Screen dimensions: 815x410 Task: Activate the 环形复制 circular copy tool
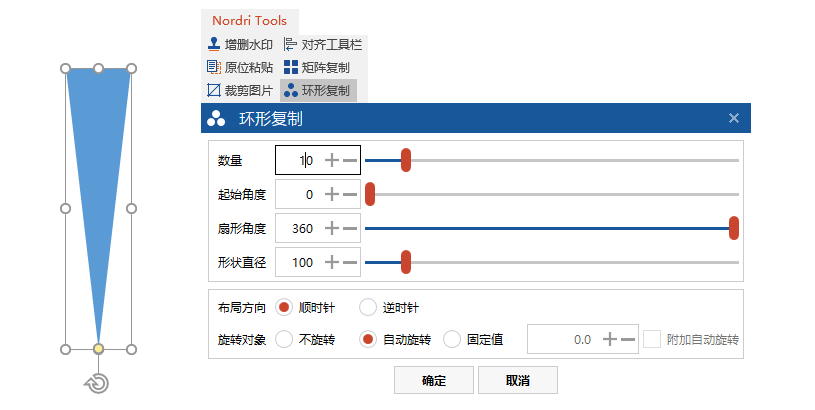(x=318, y=90)
